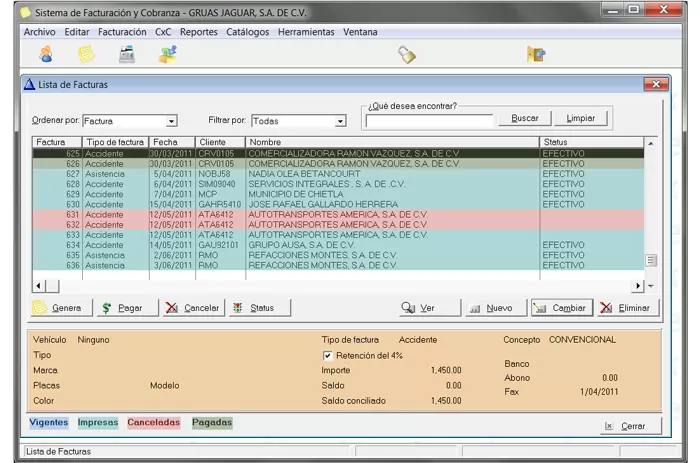
Task: Click the Fecha column header
Action: 172,142
